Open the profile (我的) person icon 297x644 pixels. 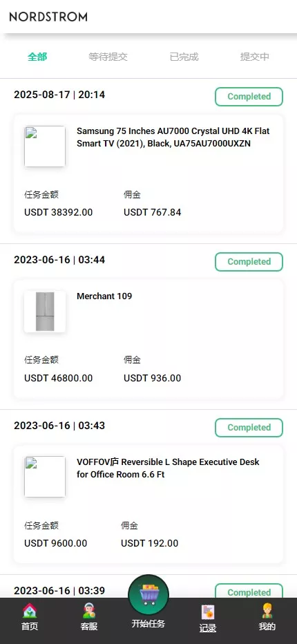click(x=267, y=611)
